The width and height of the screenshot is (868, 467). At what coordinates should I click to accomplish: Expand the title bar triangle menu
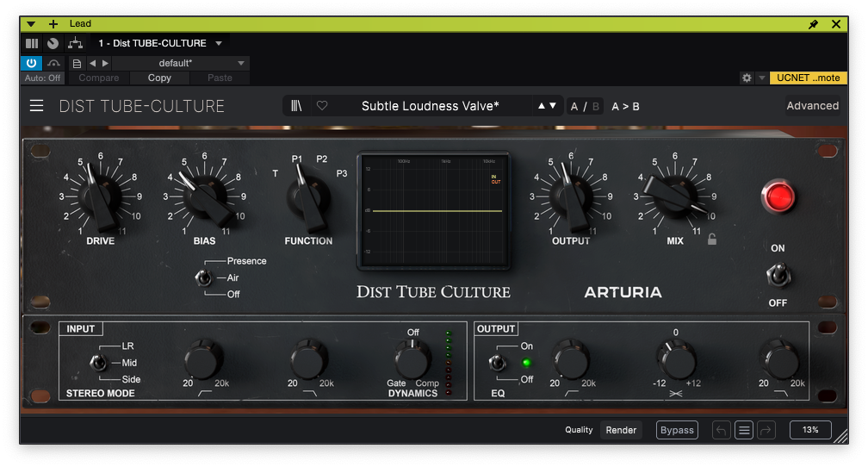31,24
